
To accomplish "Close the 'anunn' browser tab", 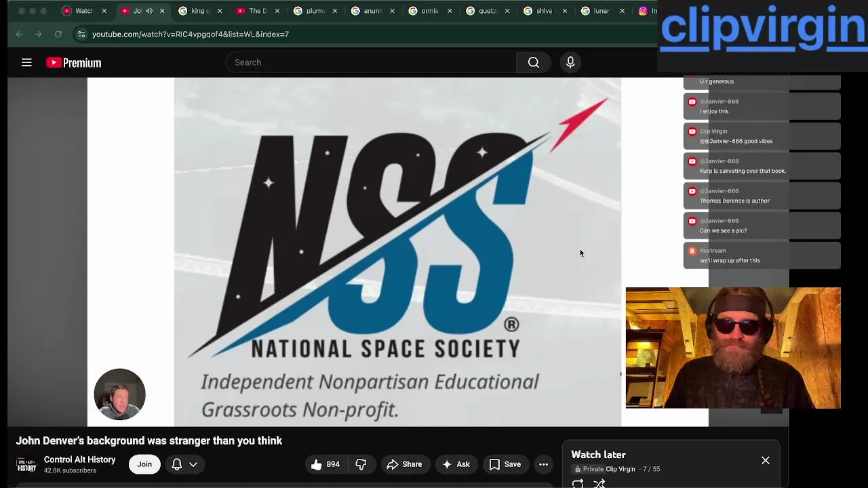I will pos(392,11).
